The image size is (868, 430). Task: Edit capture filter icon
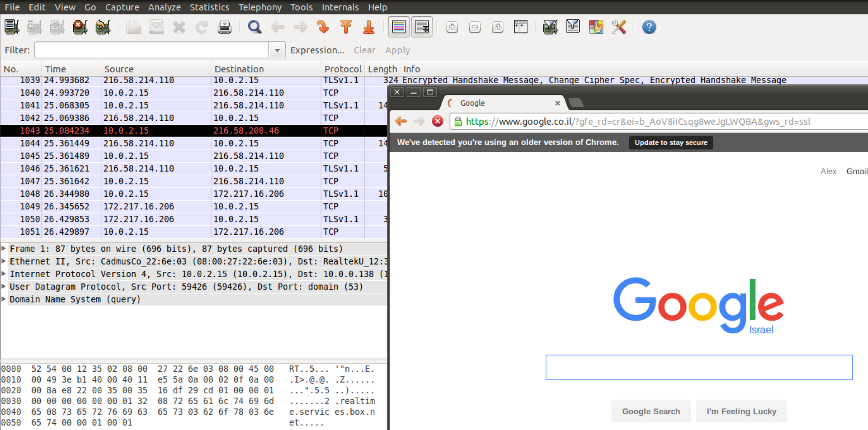550,27
